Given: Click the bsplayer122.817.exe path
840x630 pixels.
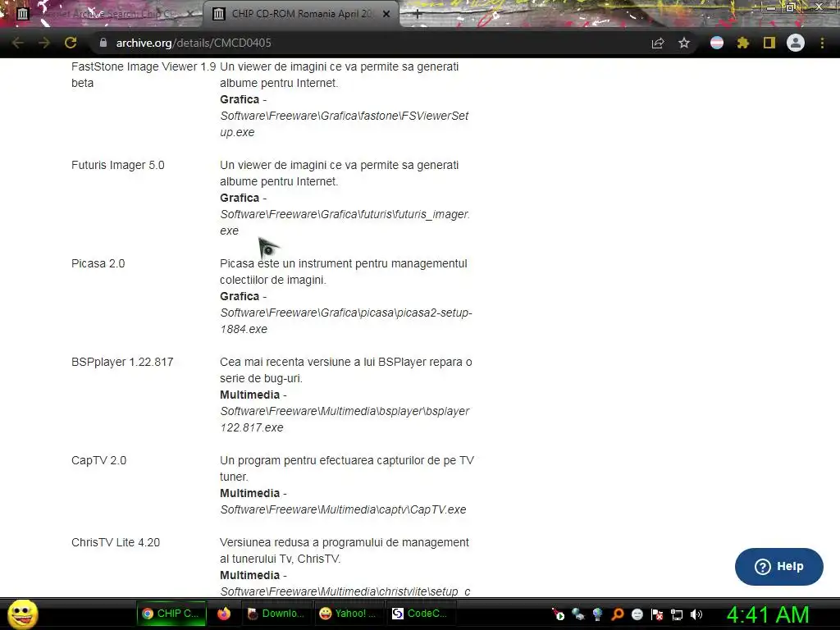Looking at the screenshot, I should click(345, 419).
